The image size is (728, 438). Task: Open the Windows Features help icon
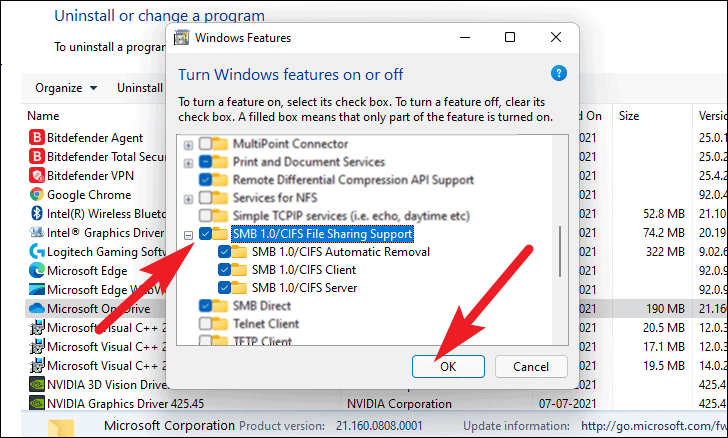click(559, 73)
